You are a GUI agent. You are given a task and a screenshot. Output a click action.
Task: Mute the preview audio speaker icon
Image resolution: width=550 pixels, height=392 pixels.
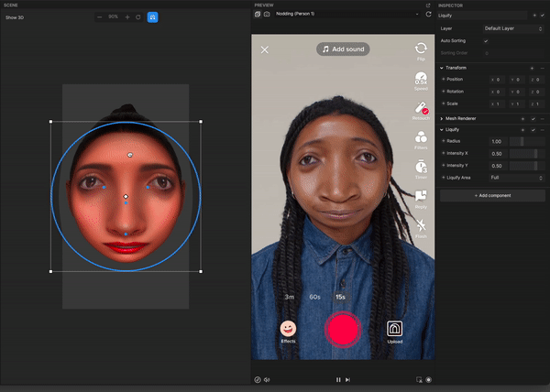267,380
